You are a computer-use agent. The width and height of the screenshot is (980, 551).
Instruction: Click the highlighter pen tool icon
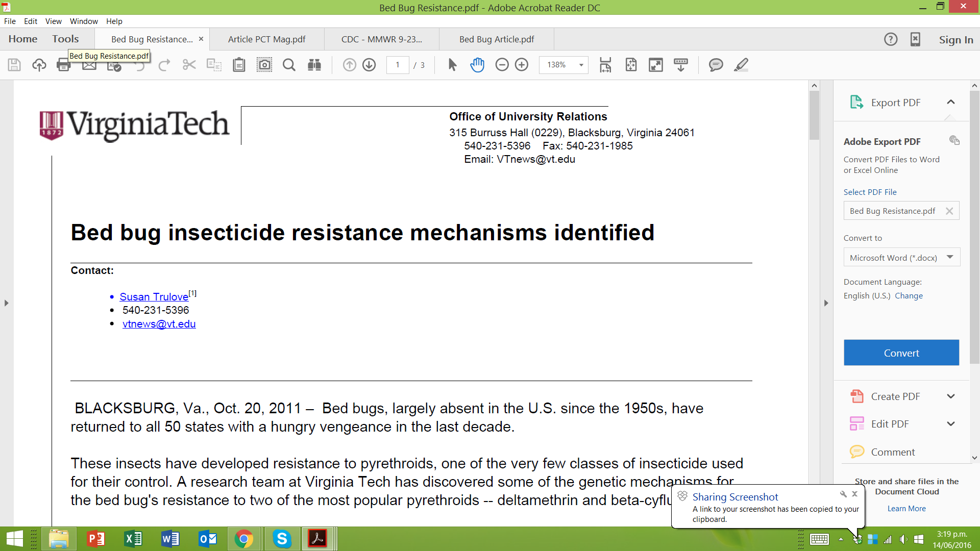tap(741, 65)
